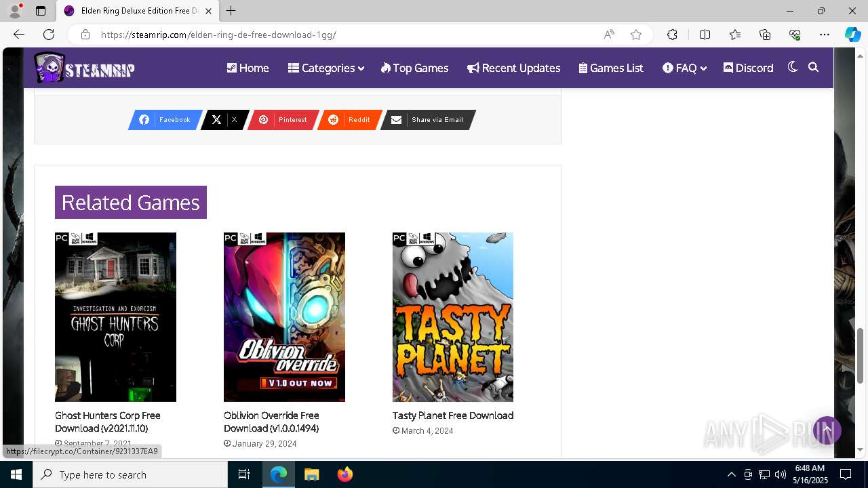Open Browser essentials icon

(x=795, y=35)
